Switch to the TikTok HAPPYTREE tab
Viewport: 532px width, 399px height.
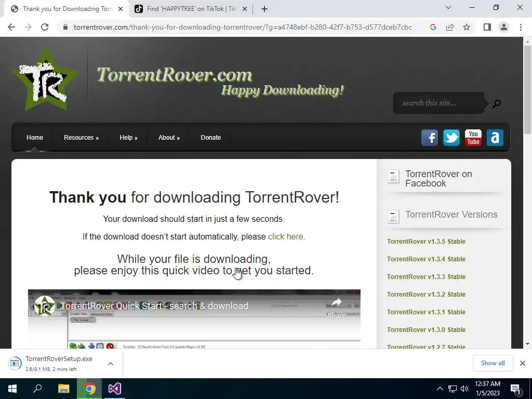(x=191, y=9)
